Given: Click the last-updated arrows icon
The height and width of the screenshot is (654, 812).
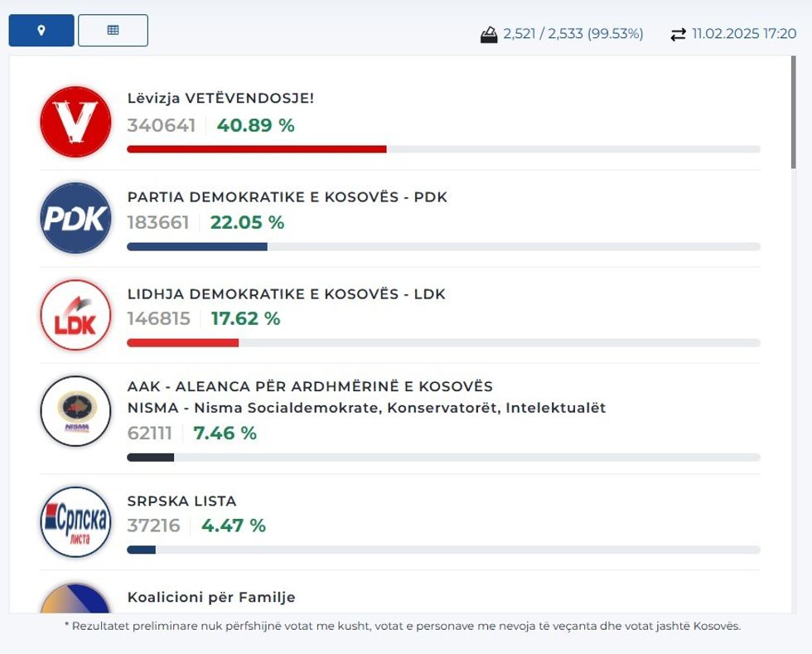Looking at the screenshot, I should pyautogui.click(x=679, y=35).
